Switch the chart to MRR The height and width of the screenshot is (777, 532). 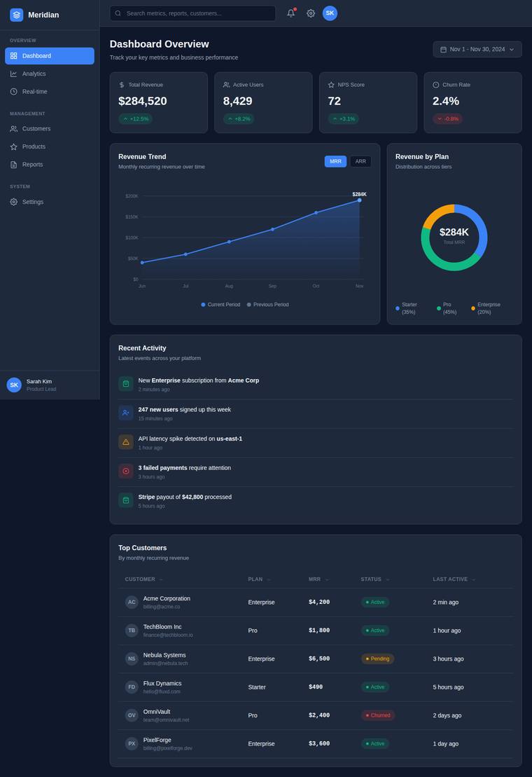point(335,162)
